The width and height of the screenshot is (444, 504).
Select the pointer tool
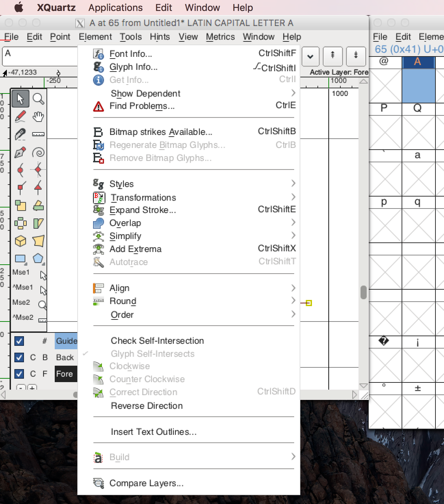pyautogui.click(x=20, y=98)
